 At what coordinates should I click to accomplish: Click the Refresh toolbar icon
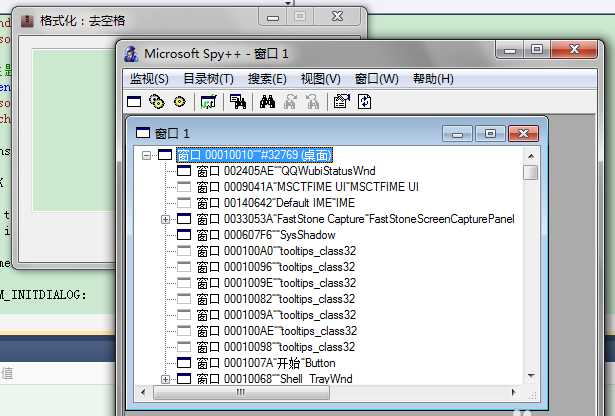(x=364, y=102)
